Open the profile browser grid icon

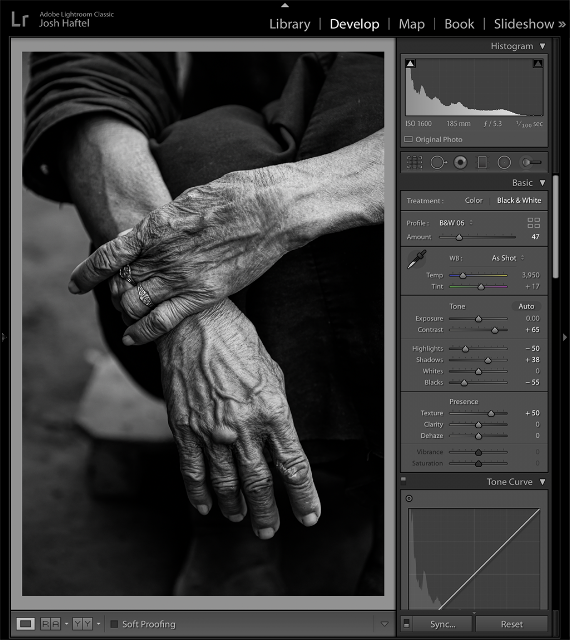pyautogui.click(x=533, y=223)
